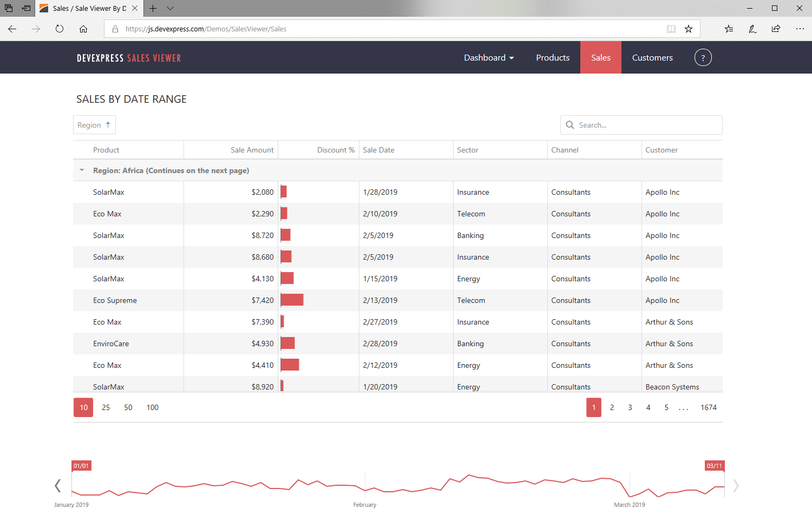Open Edge settings via the ellipsis icon

click(800, 29)
